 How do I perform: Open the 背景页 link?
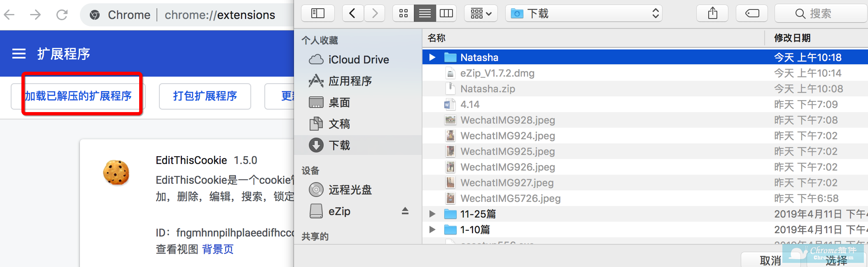tap(218, 249)
